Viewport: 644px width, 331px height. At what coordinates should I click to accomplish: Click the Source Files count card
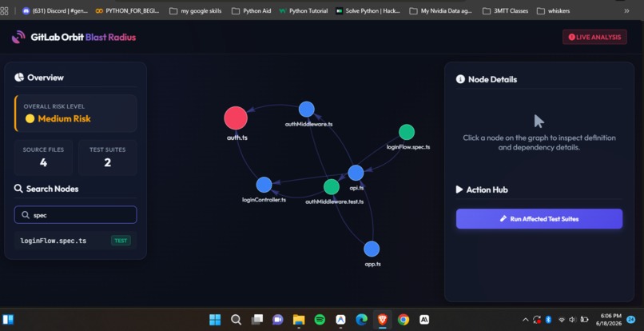pos(43,158)
